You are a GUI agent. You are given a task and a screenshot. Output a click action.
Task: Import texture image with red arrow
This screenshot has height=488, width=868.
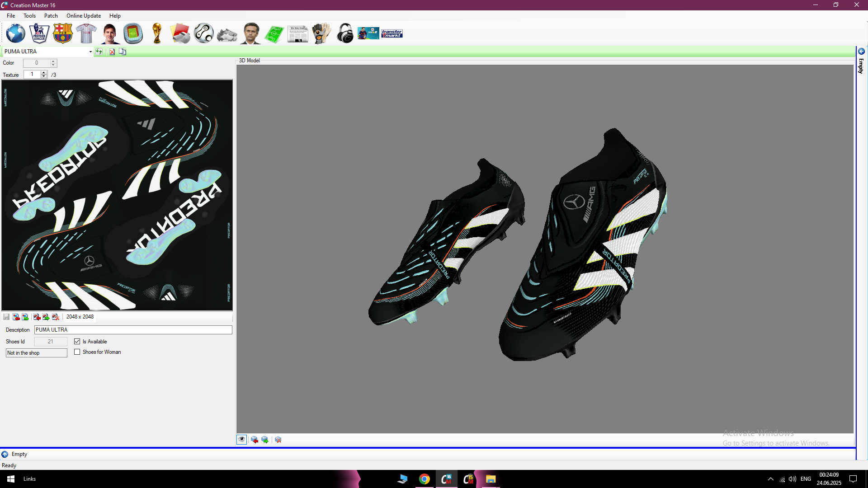16,317
